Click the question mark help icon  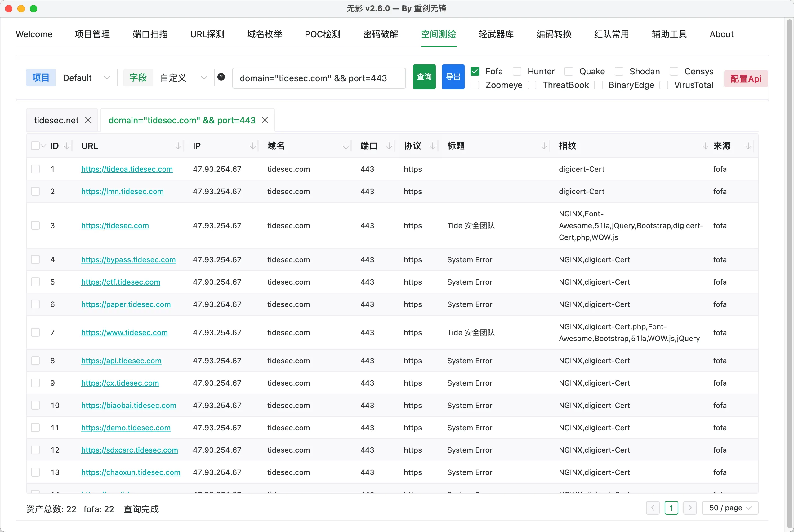221,77
